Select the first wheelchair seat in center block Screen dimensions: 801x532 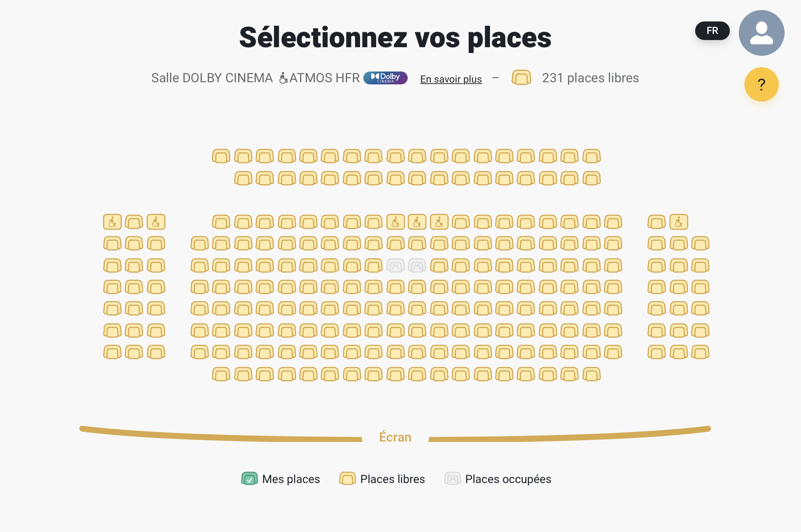(395, 222)
